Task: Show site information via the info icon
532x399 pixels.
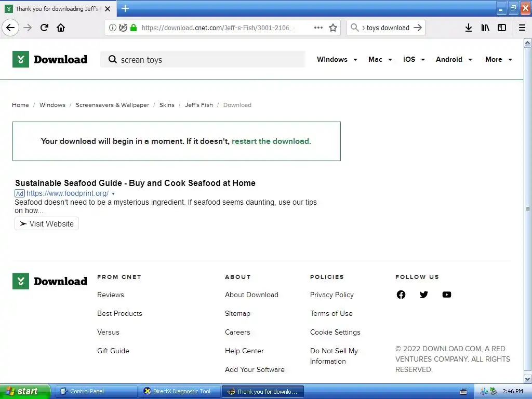Action: pyautogui.click(x=112, y=28)
